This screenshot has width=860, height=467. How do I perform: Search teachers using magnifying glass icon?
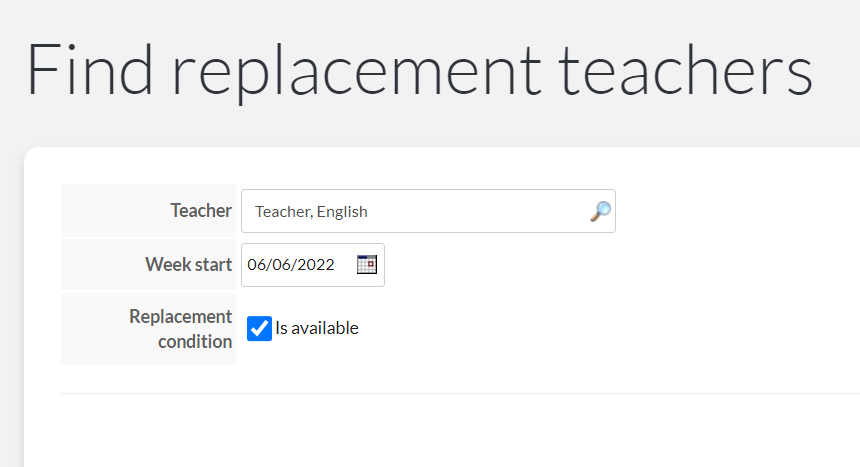(x=601, y=211)
